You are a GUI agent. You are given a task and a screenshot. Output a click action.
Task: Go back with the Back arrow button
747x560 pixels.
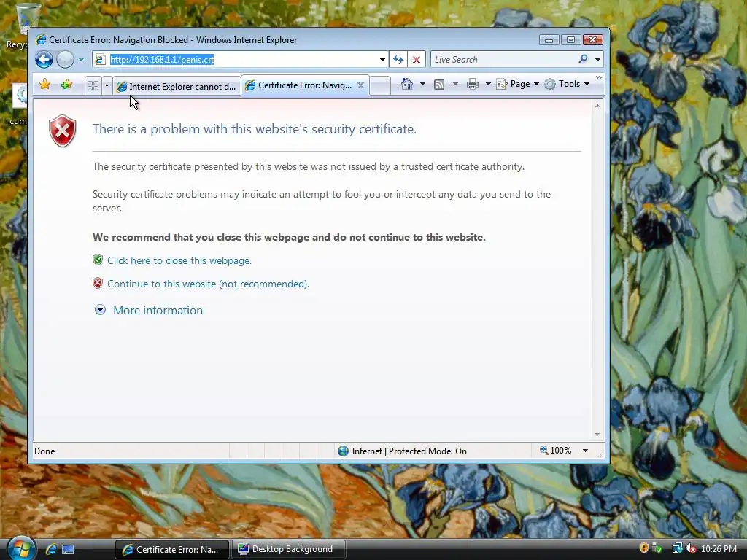[44, 60]
